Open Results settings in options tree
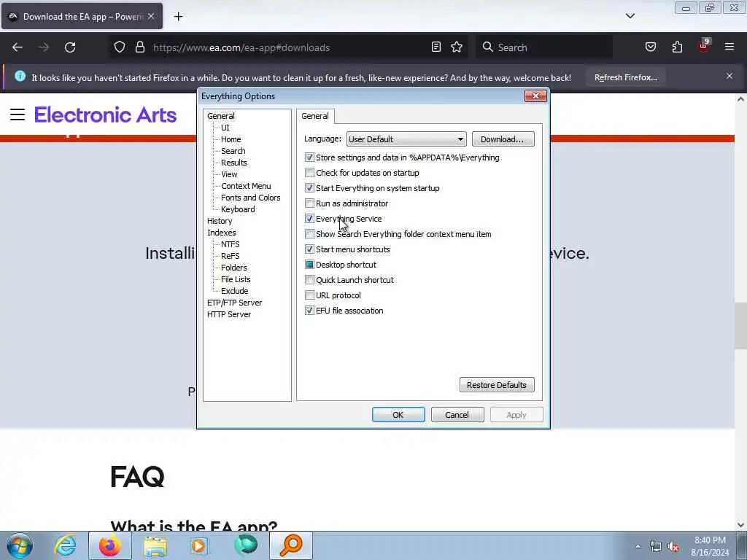 [234, 163]
